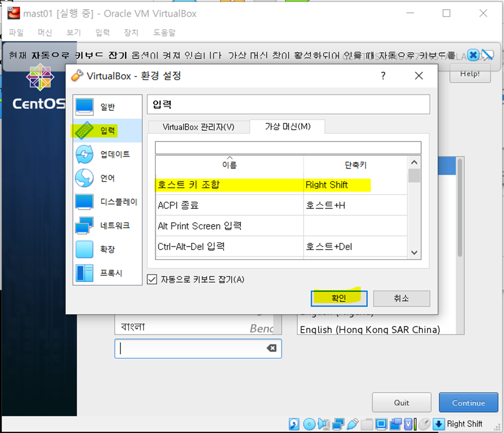The height and width of the screenshot is (433, 504).
Task: Click the 호스트+H shortcut cell
Action: [x=355, y=206]
